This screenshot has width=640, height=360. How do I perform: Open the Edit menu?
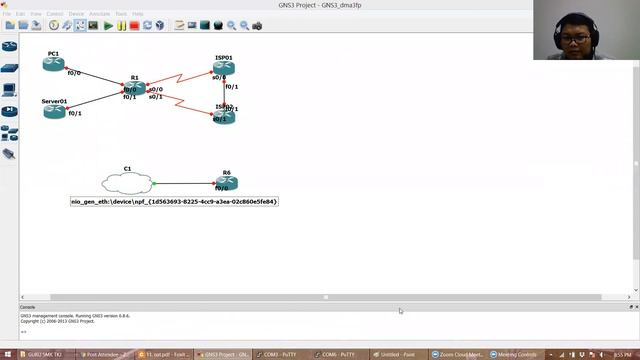(x=20, y=14)
